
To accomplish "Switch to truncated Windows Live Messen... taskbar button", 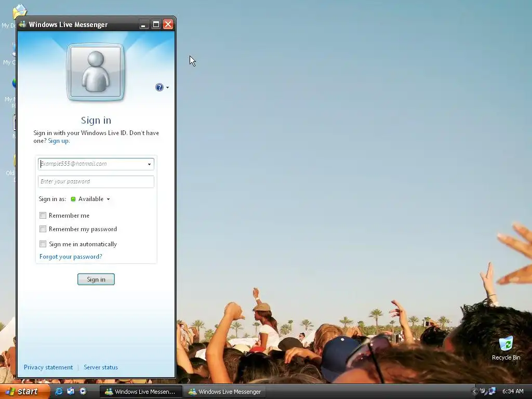I will point(141,392).
